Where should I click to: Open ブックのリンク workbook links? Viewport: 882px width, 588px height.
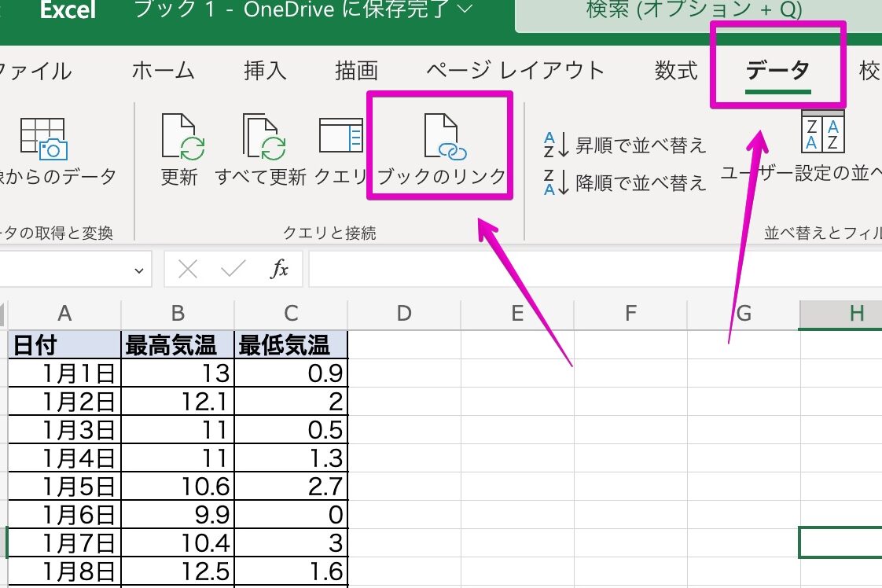point(442,149)
